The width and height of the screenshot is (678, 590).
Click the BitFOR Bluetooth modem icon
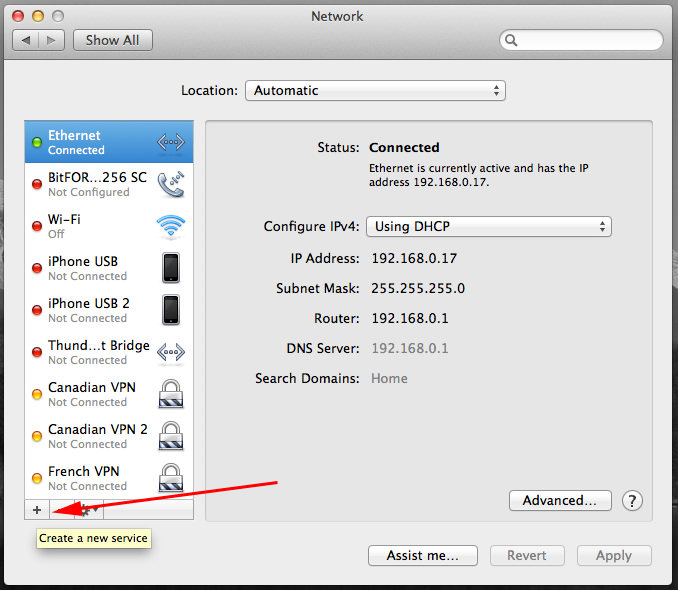pos(171,185)
